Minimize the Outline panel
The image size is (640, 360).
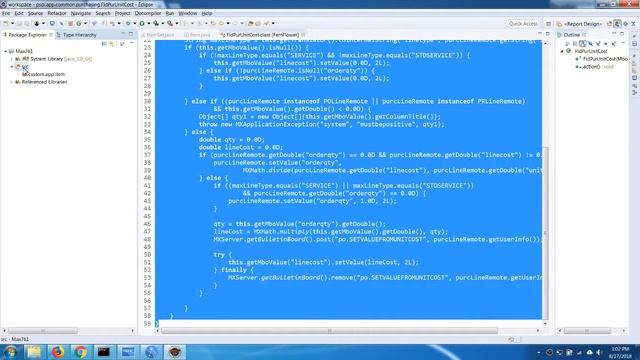pos(614,34)
